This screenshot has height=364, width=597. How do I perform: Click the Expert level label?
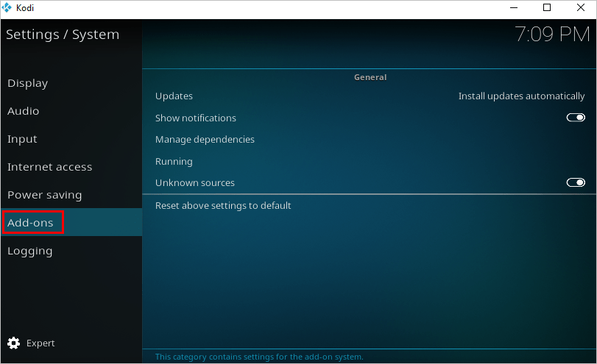coord(40,343)
